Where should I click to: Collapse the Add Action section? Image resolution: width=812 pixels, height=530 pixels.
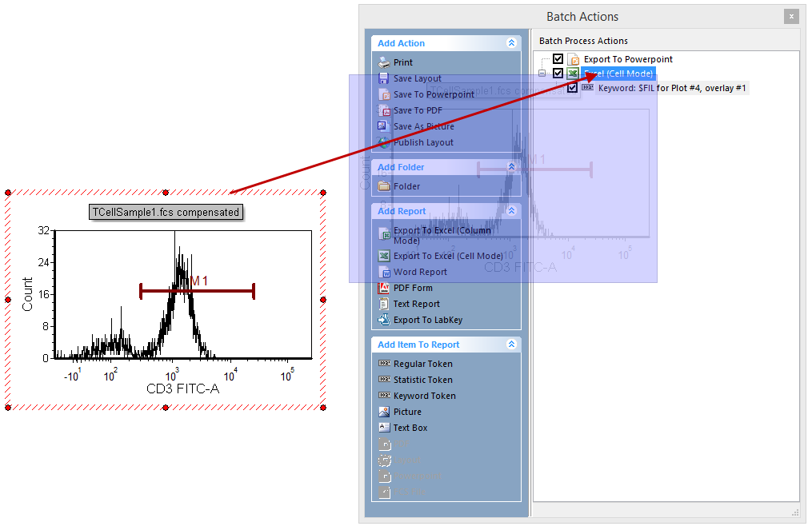click(x=512, y=43)
